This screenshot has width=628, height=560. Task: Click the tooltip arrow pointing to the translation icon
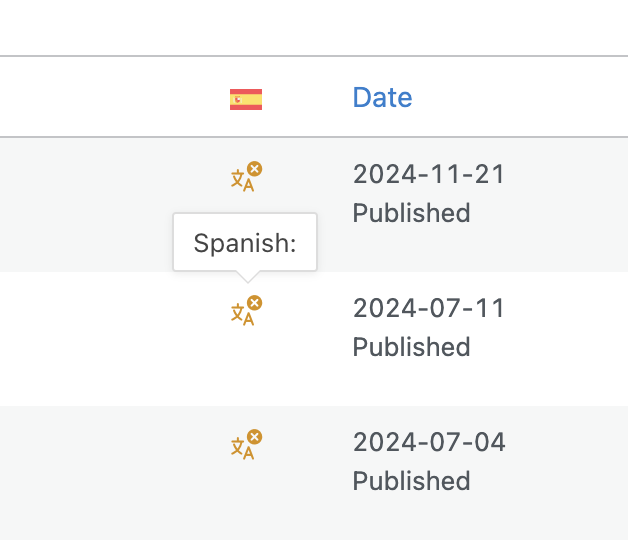[x=248, y=277]
